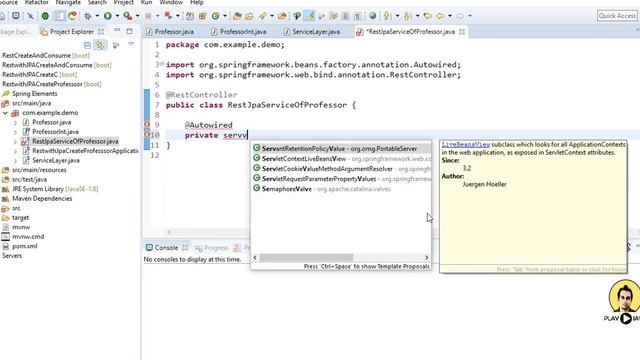The height and width of the screenshot is (360, 640).
Task: Click the skip all breakpoints icon
Action: [30, 16]
